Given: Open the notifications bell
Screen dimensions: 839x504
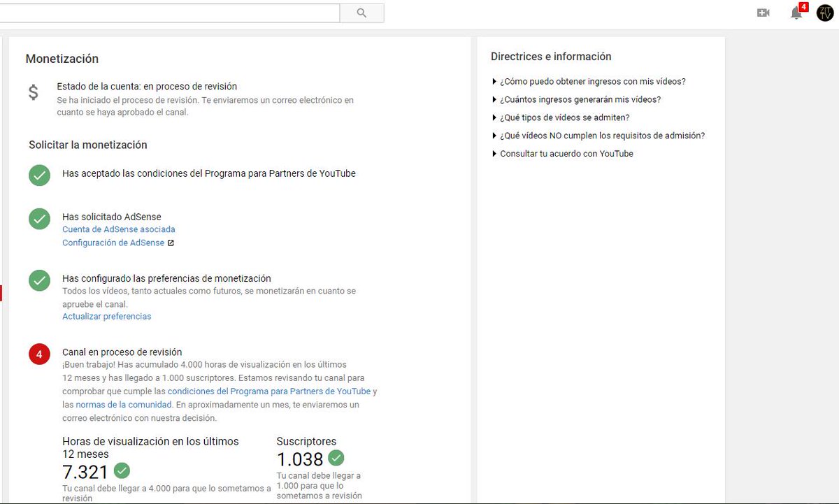Looking at the screenshot, I should point(796,13).
